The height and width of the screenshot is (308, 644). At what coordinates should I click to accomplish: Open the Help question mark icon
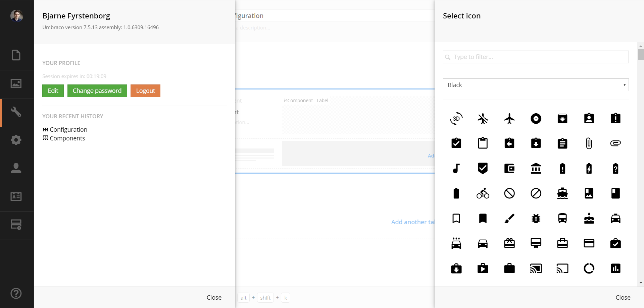coord(16,294)
